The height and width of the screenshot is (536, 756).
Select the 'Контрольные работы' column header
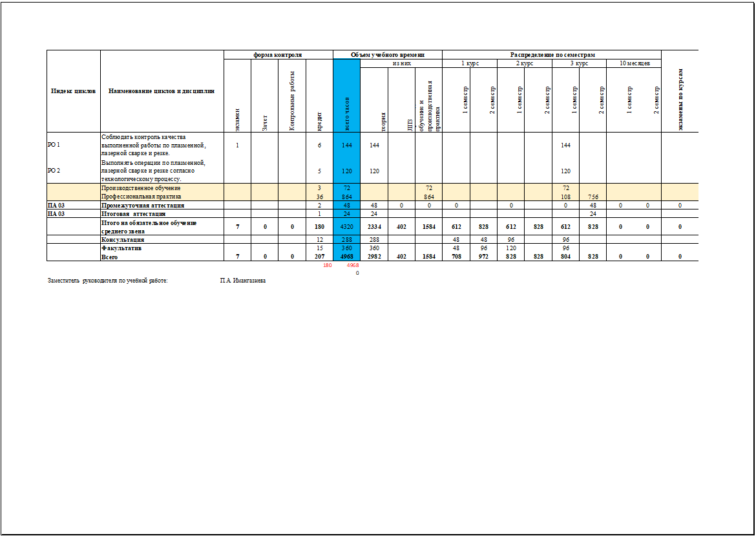(x=291, y=100)
